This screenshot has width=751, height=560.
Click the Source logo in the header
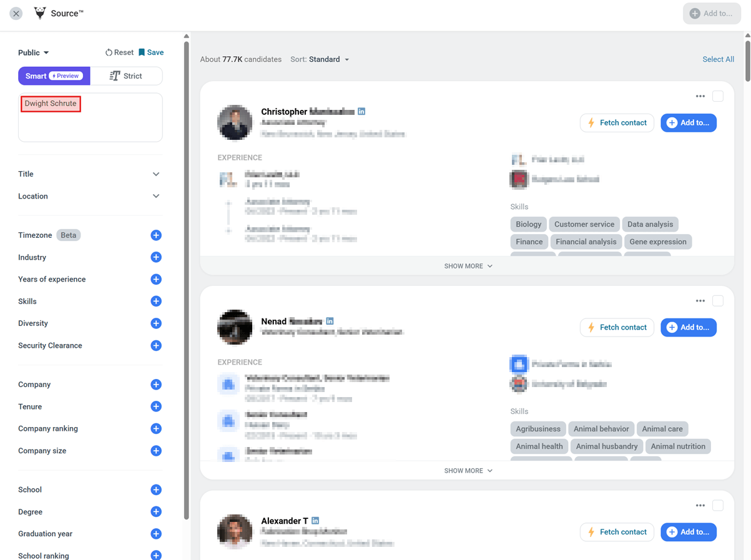tap(39, 12)
